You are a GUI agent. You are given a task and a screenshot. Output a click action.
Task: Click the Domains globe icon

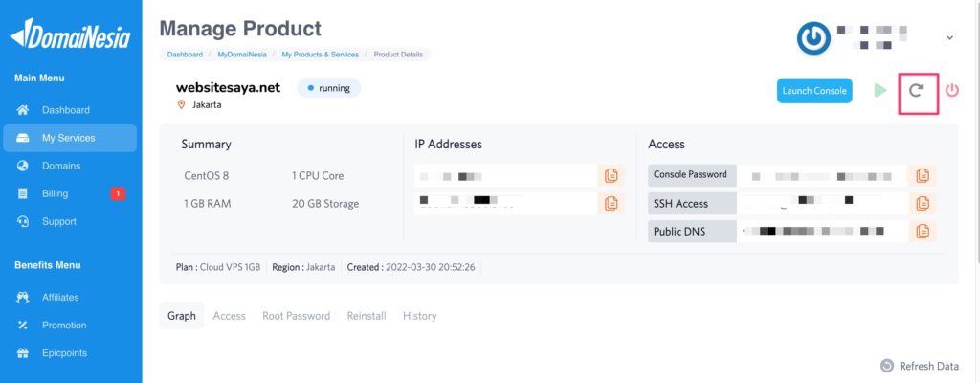(23, 166)
